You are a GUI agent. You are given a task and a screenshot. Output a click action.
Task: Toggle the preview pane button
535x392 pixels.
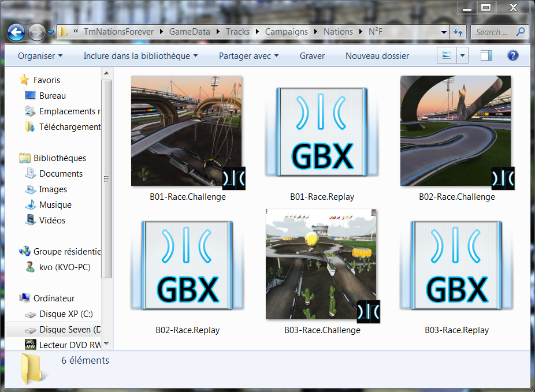[486, 55]
